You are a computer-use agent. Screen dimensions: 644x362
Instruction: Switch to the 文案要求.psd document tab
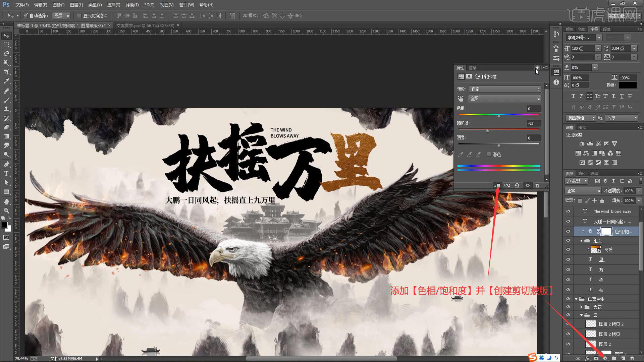[145, 25]
